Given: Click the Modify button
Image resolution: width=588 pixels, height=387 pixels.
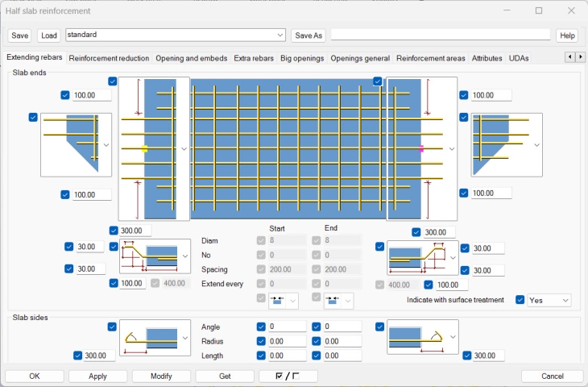Looking at the screenshot, I should 161,377.
